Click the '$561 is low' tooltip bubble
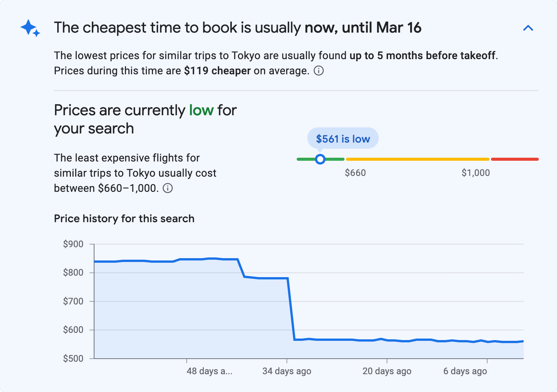This screenshot has width=557, height=392. coord(343,138)
